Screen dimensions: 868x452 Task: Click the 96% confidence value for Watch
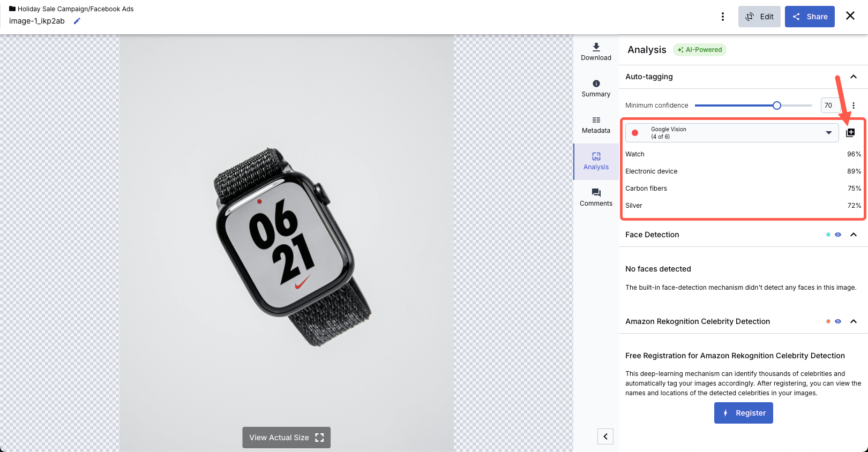854,154
